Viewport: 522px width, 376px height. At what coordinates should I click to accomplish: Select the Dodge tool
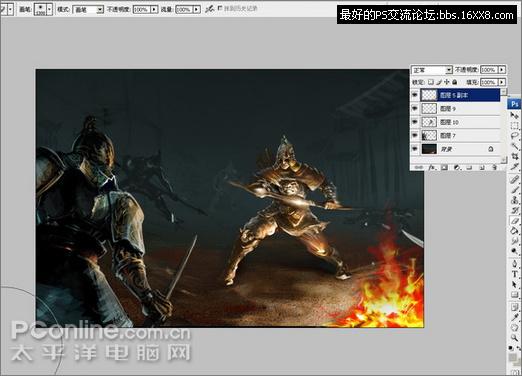[x=514, y=251]
